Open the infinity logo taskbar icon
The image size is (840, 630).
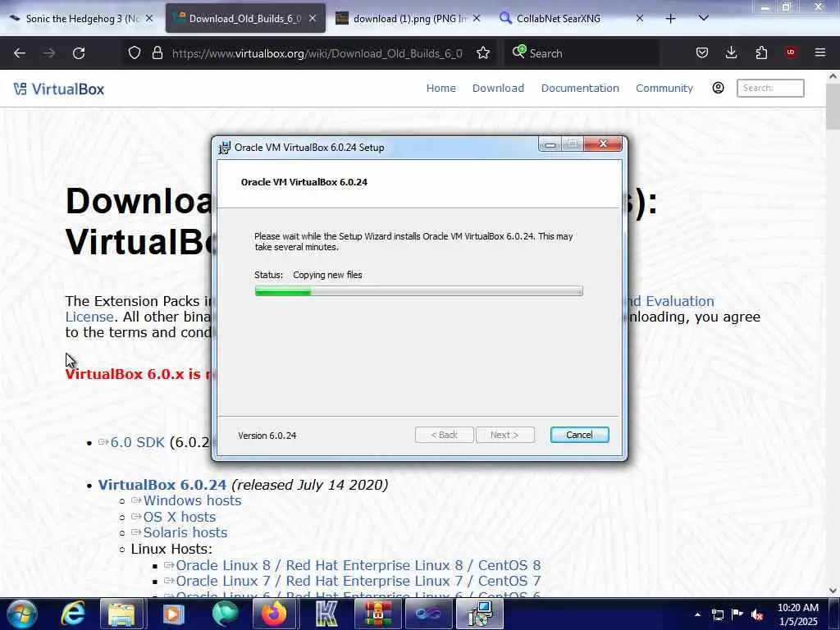pos(428,614)
